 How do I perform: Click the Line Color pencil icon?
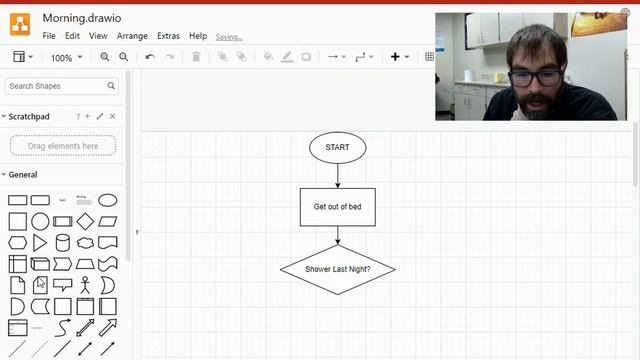click(287, 57)
